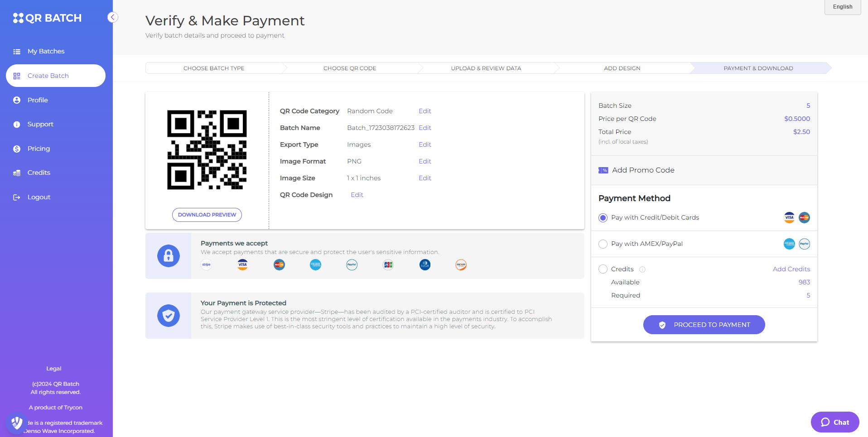Click the shield checkmark protection icon
868x437 pixels.
[x=169, y=316]
